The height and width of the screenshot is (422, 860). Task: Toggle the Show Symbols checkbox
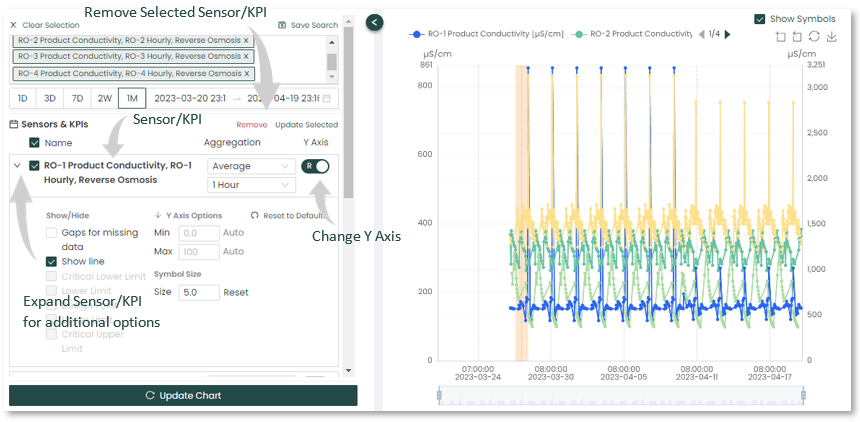[x=760, y=18]
